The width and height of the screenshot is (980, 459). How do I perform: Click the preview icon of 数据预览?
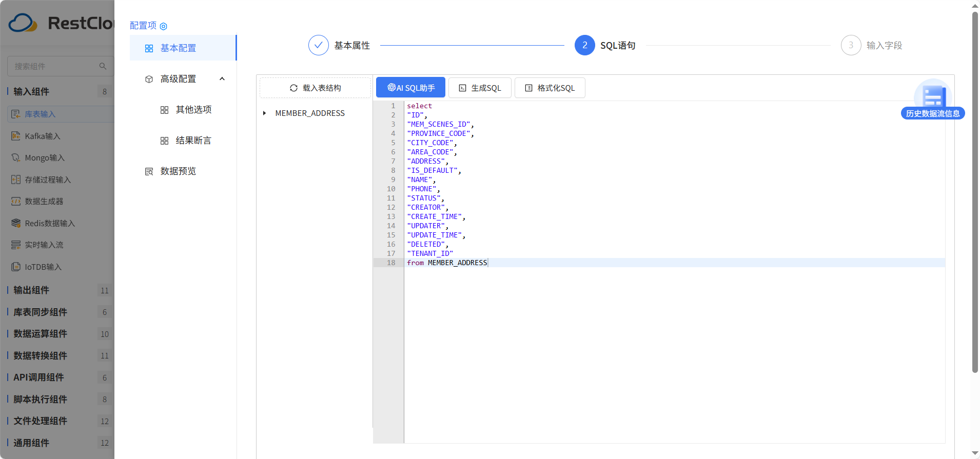(x=149, y=171)
